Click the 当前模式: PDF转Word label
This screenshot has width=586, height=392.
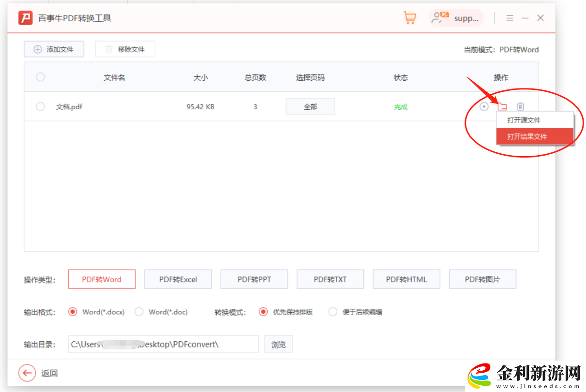pos(501,49)
